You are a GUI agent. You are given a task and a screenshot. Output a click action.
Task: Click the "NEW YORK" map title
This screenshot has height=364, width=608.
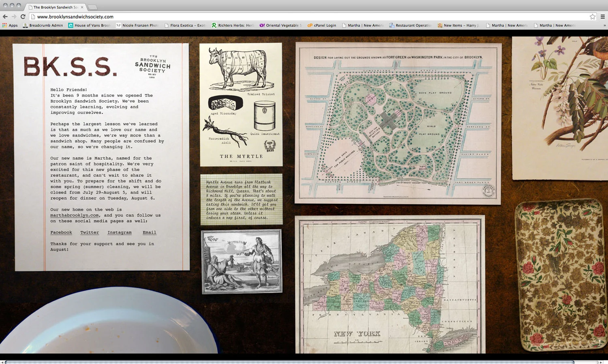point(357,334)
